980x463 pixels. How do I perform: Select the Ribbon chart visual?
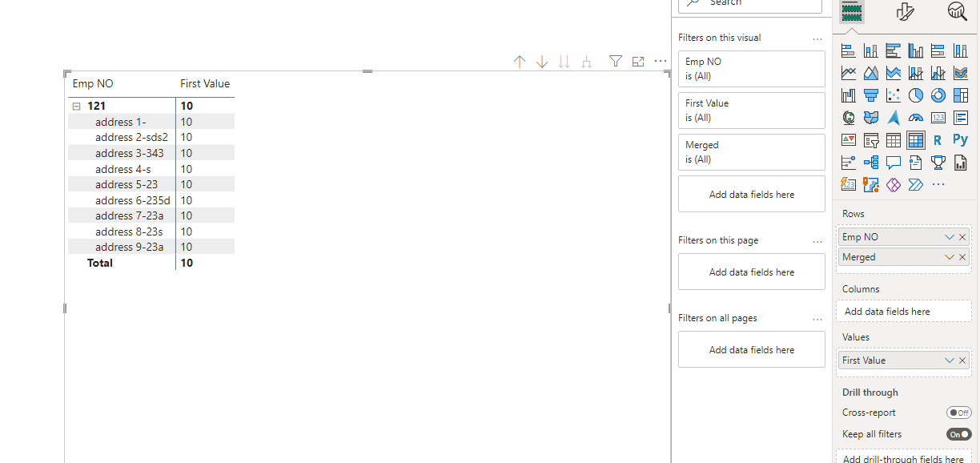[x=961, y=73]
